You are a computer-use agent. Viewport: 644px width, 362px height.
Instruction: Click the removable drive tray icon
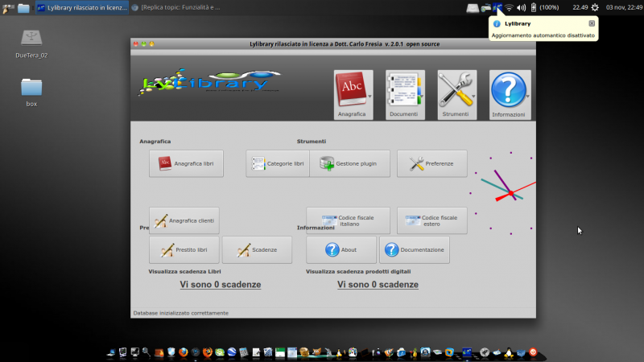[x=473, y=7]
